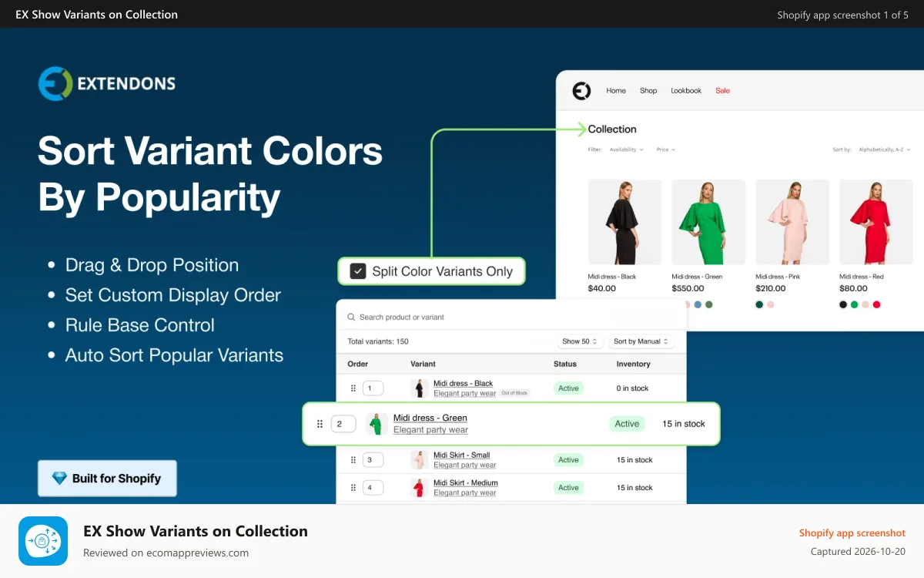Click the order number 3 input box
Screen dimensions: 924x578
[373, 460]
